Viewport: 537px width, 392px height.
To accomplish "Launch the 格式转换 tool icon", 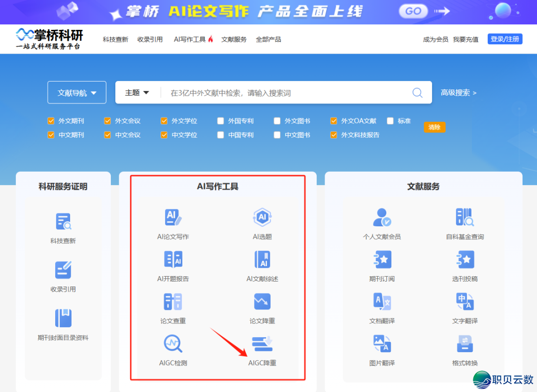I will pyautogui.click(x=465, y=344).
